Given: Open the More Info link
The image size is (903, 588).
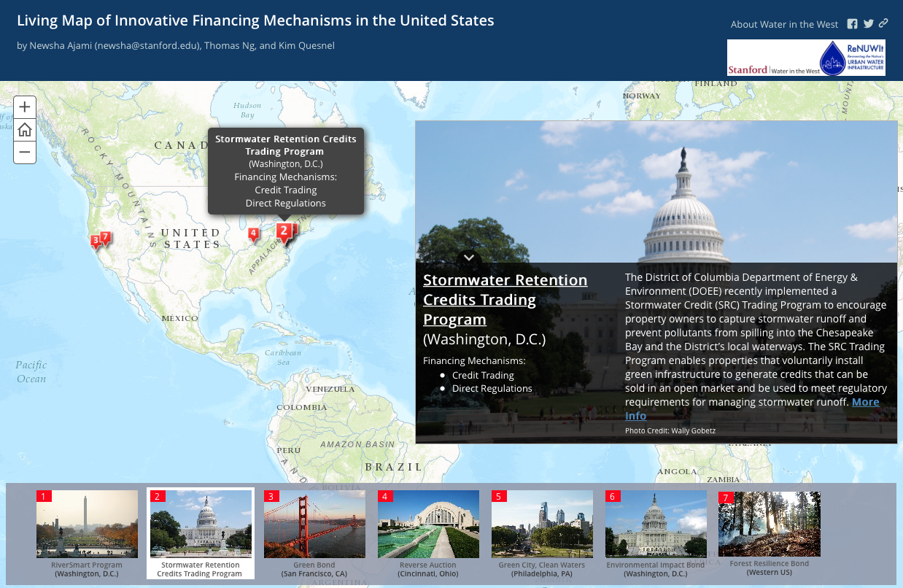Looking at the screenshot, I should pyautogui.click(x=865, y=402).
